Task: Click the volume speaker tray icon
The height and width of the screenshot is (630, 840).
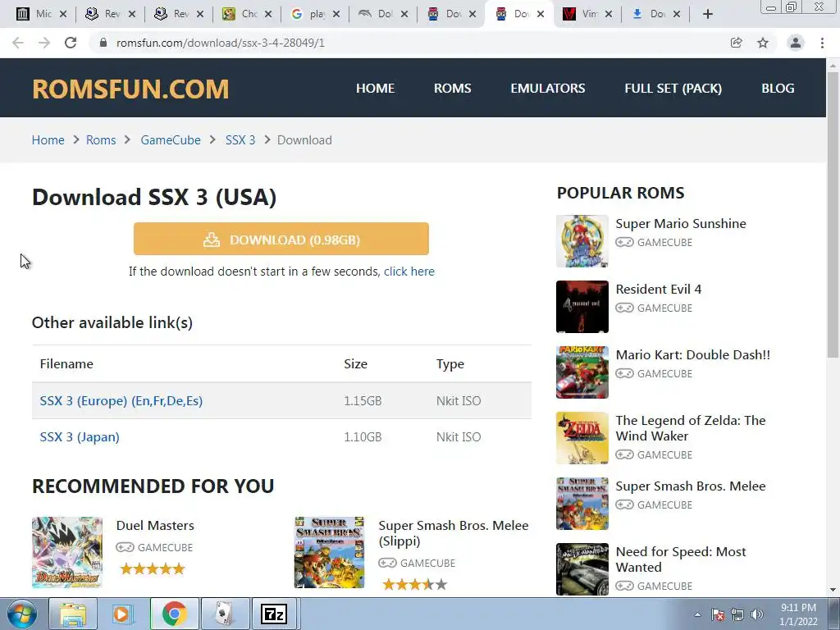Action: tap(757, 614)
